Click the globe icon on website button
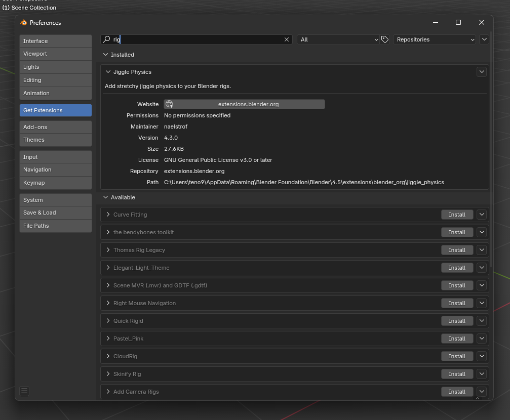The image size is (510, 420). [x=169, y=104]
